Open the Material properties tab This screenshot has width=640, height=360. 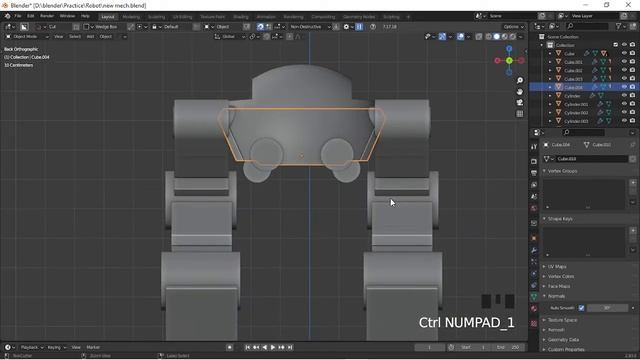(534, 309)
